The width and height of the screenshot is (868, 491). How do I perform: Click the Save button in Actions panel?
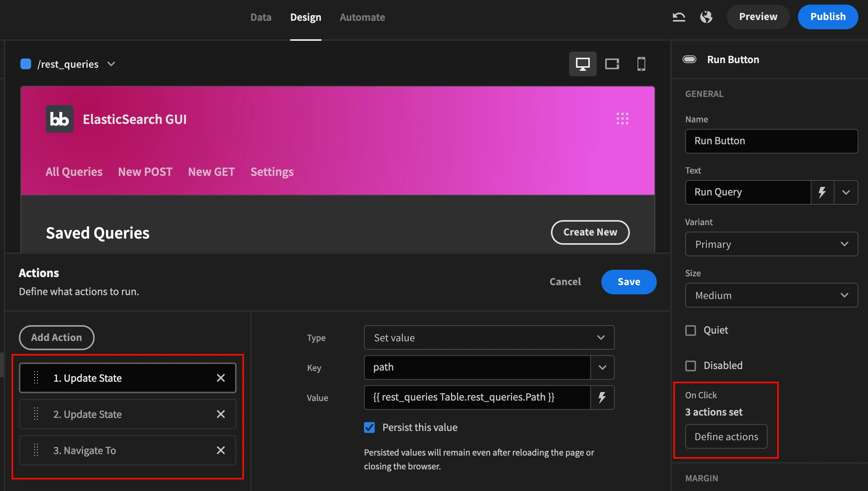click(629, 282)
